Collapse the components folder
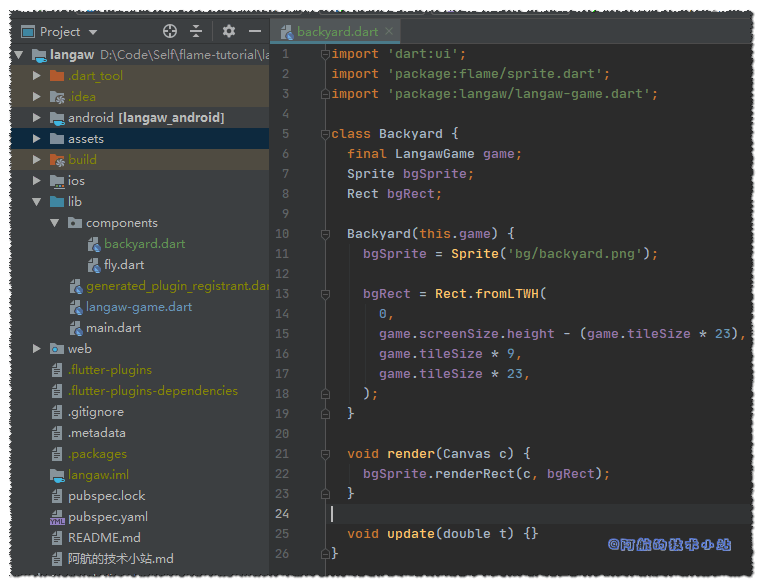 [56, 223]
